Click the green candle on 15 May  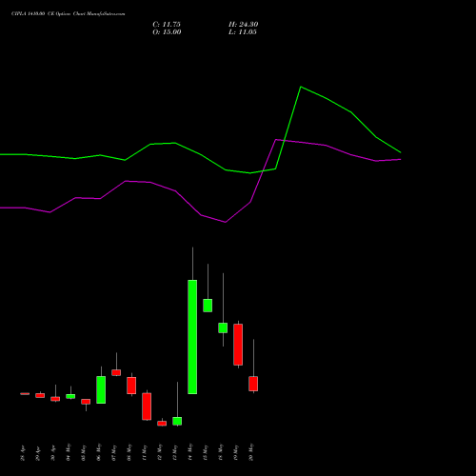pyautogui.click(x=208, y=306)
